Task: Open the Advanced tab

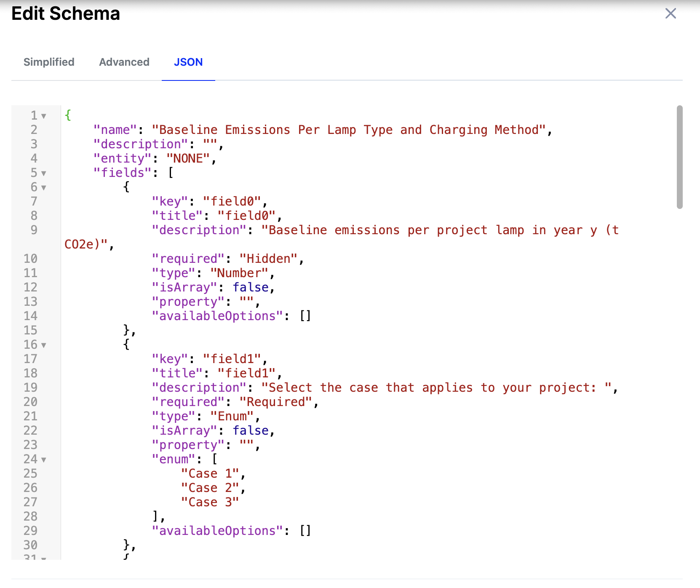Action: pyautogui.click(x=124, y=62)
